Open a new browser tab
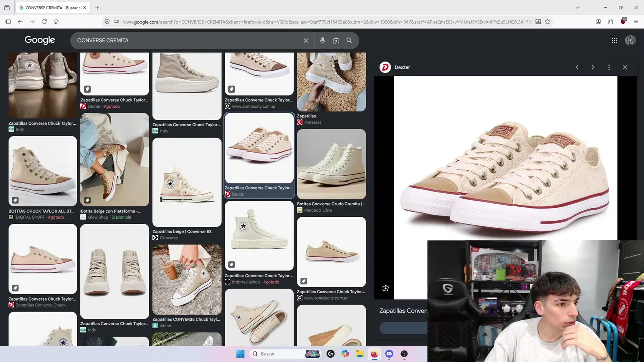This screenshot has width=644, height=362. coord(97,8)
